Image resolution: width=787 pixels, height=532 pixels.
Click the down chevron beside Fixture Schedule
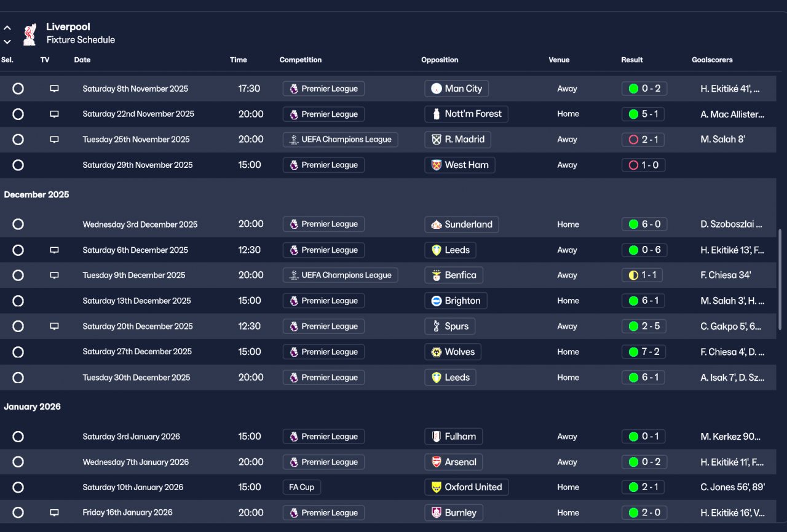[7, 42]
